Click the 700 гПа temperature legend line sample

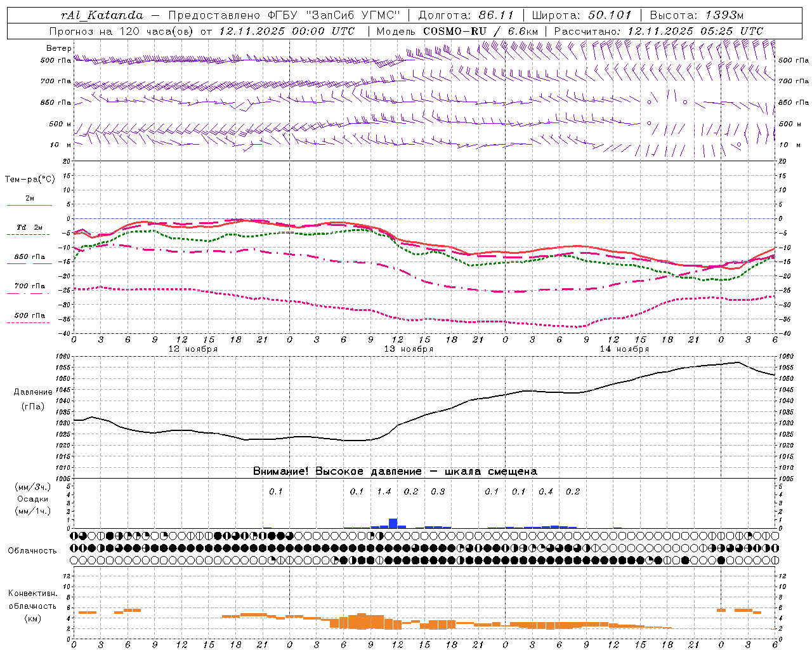(x=29, y=293)
